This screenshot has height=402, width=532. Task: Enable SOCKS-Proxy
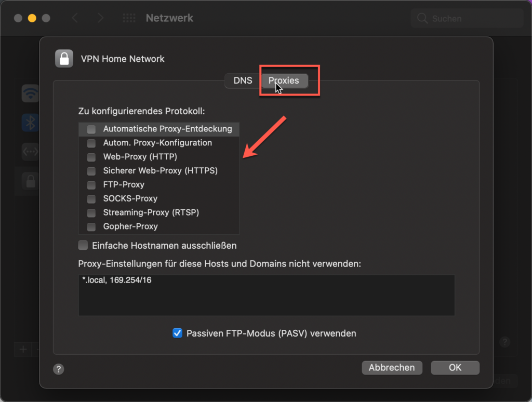click(x=91, y=198)
